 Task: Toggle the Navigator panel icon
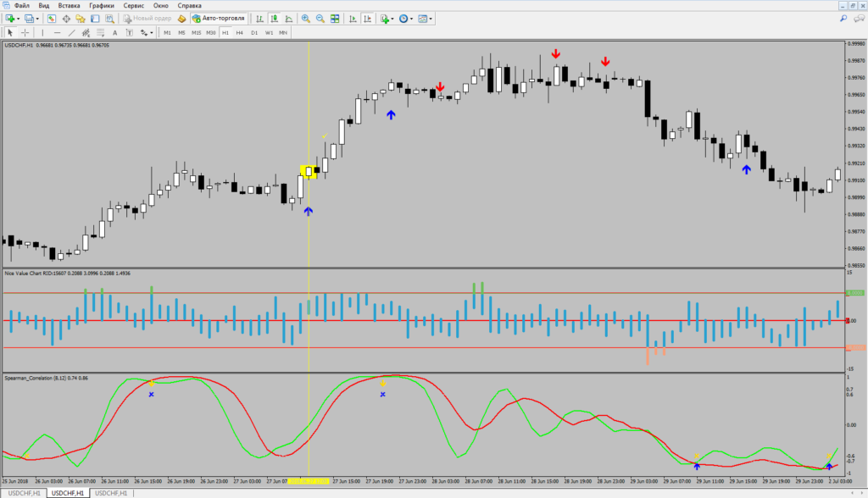click(x=81, y=19)
